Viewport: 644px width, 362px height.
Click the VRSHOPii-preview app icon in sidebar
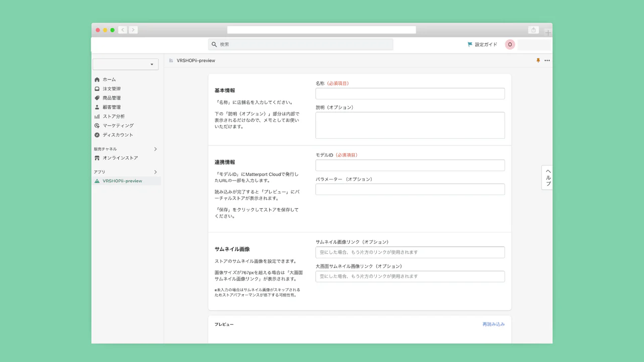(x=97, y=181)
